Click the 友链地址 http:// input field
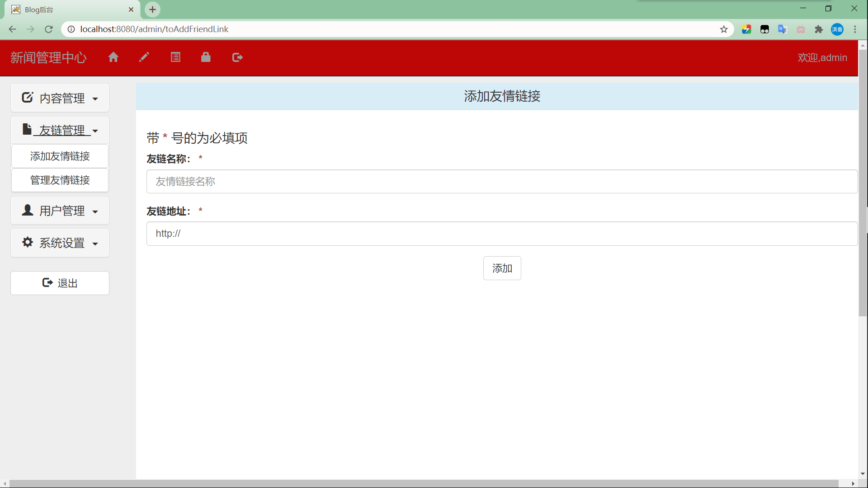This screenshot has height=488, width=868. click(x=502, y=234)
